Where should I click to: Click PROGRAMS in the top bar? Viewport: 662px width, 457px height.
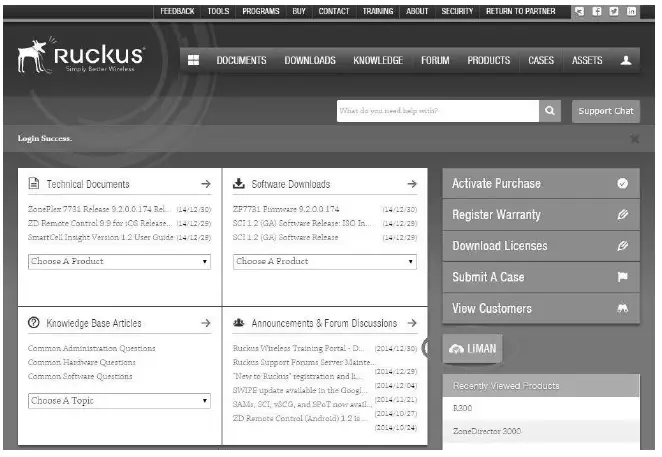point(261,11)
